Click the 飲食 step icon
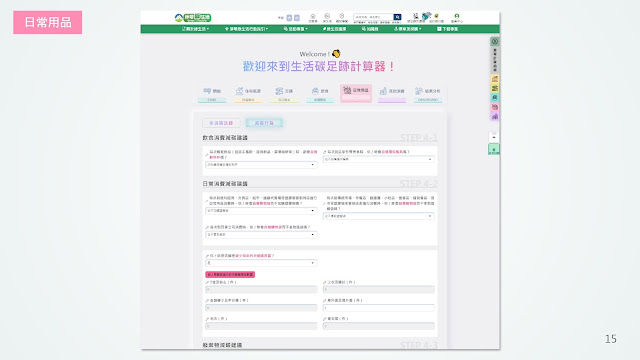 315,91
